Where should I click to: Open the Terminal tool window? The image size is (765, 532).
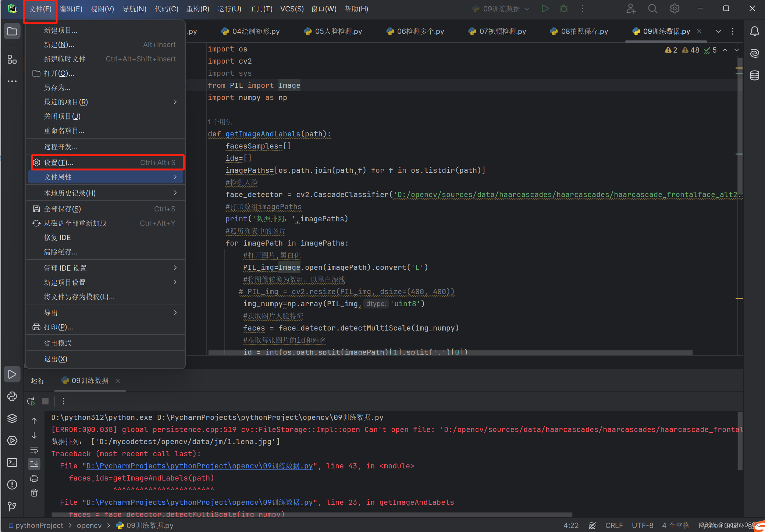tap(12, 462)
